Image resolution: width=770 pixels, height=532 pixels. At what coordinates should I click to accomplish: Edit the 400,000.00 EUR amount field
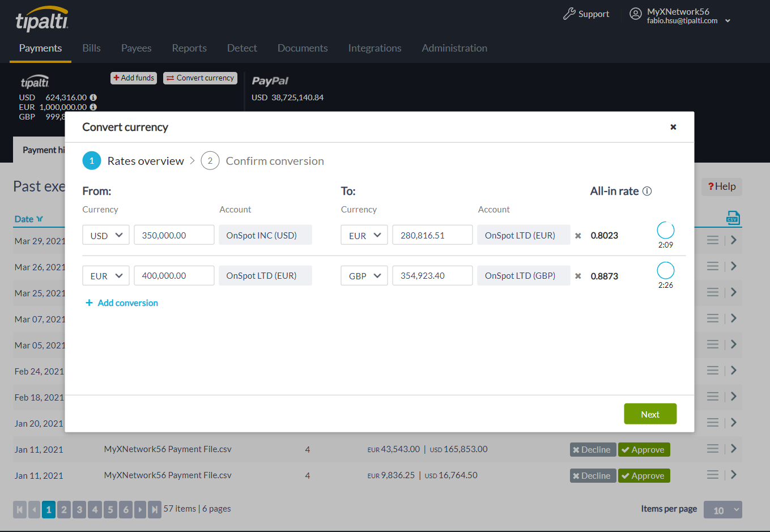tap(174, 275)
